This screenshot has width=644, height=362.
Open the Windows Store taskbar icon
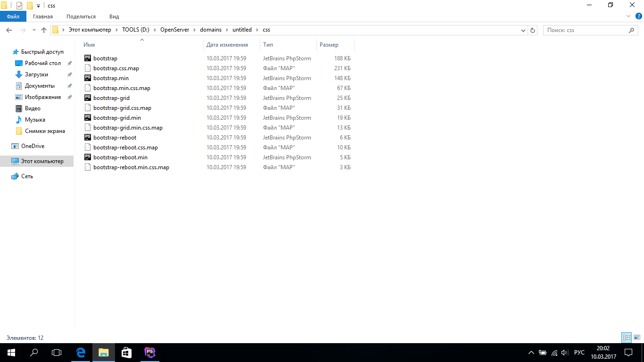tap(127, 352)
